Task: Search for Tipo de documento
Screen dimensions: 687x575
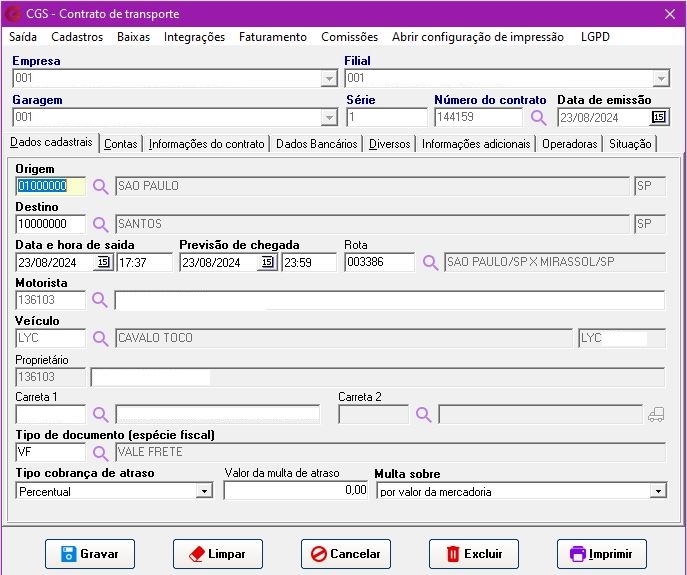Action: pos(100,453)
